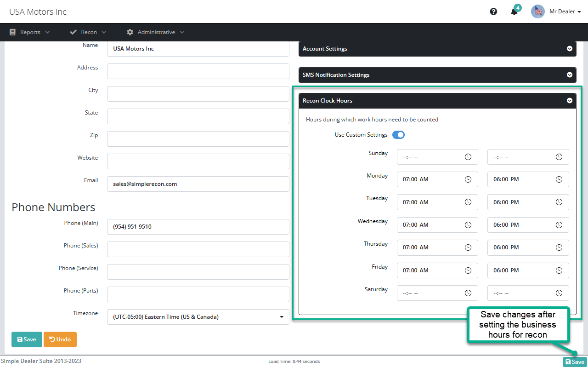This screenshot has width=588, height=368.
Task: Open the help question mark icon
Action: coord(493,11)
